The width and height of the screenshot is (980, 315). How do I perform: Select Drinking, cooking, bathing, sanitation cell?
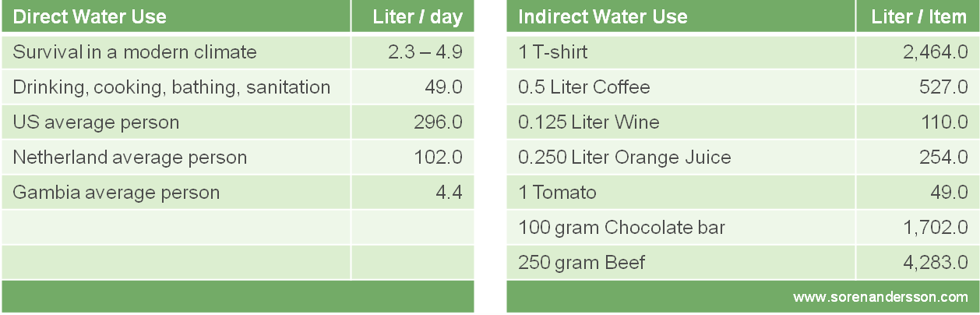point(171,87)
